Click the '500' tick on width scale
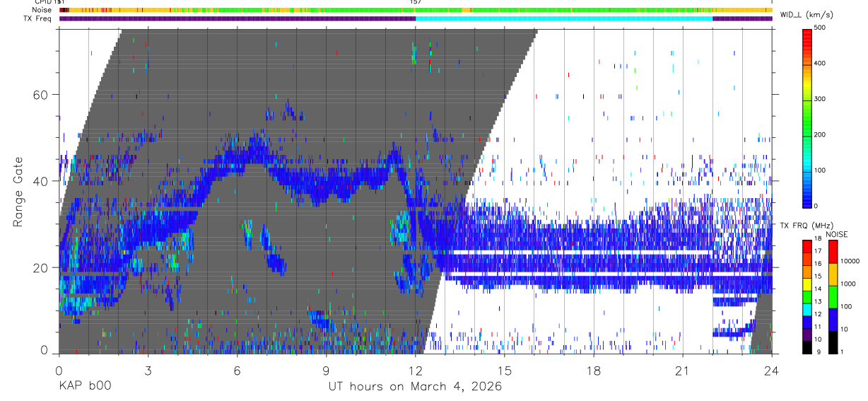868x401 pixels. (820, 28)
